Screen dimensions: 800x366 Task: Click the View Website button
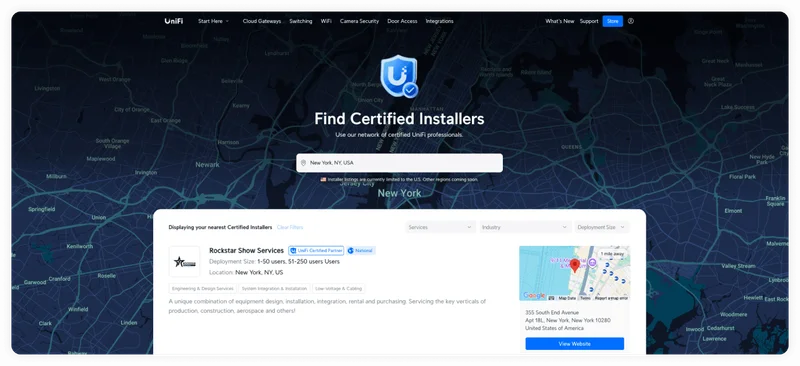pyautogui.click(x=574, y=344)
